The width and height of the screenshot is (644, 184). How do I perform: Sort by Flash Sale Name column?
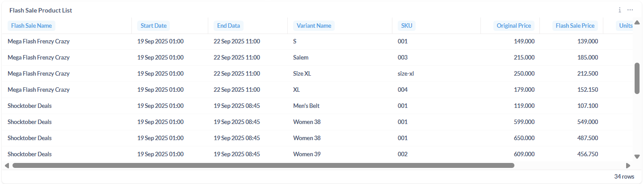coord(31,26)
